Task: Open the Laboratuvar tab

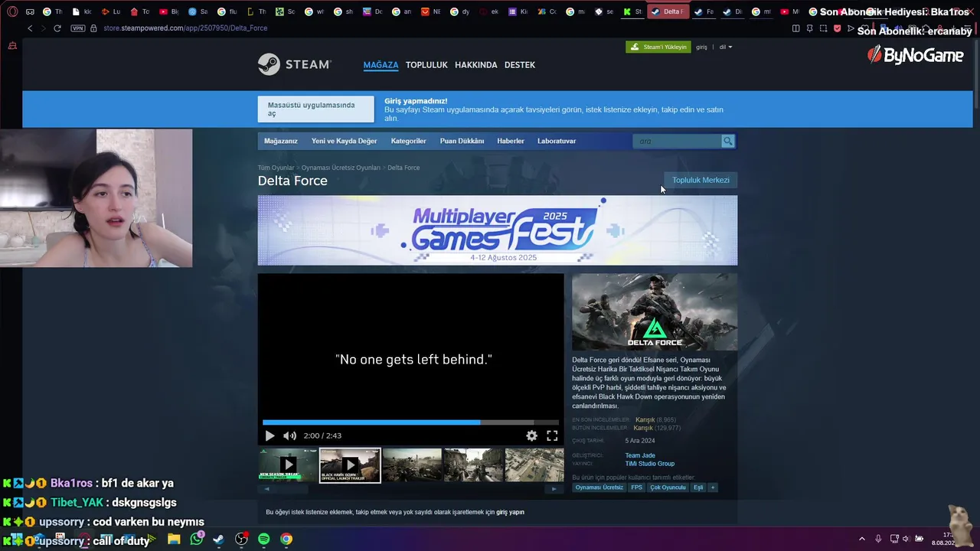Action: (x=557, y=141)
